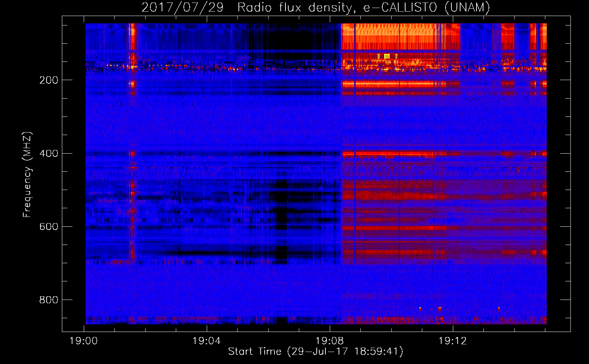Click the 'Start Time (29-Jul-17 18:59:41)' label
The height and width of the screenshot is (364, 589).
click(x=316, y=352)
